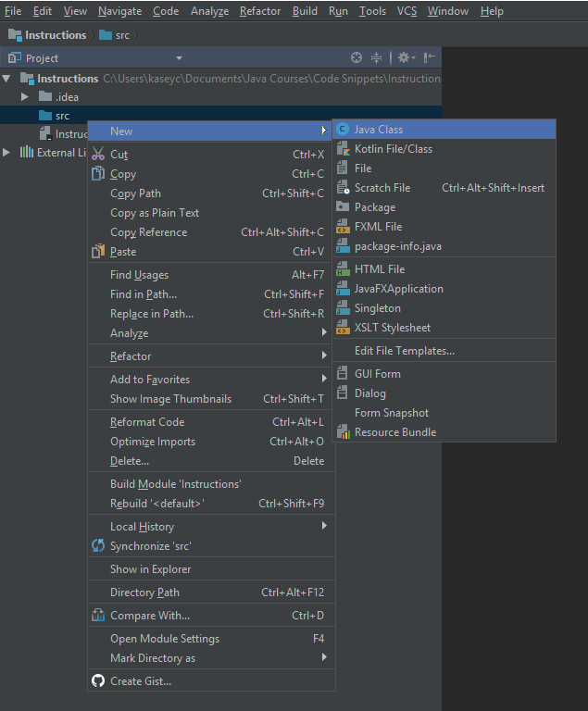
Task: Expand the Mark Directory as submenu arrow
Action: point(324,657)
